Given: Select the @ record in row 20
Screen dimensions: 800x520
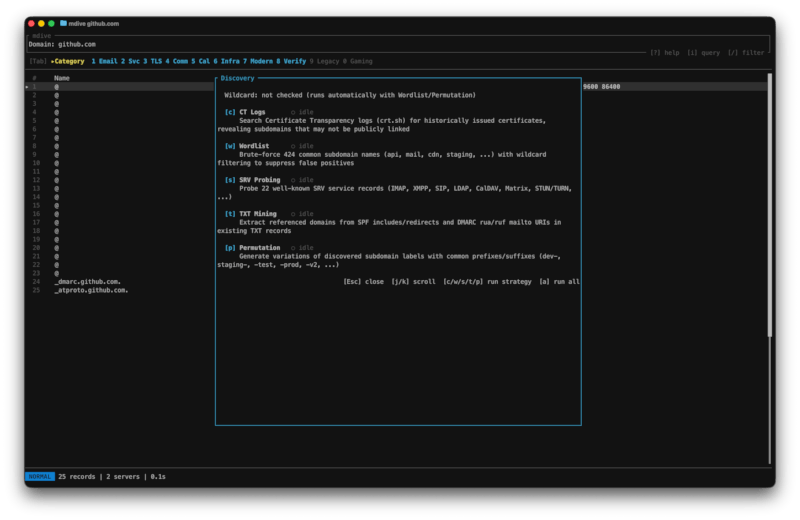Looking at the screenshot, I should 57,247.
